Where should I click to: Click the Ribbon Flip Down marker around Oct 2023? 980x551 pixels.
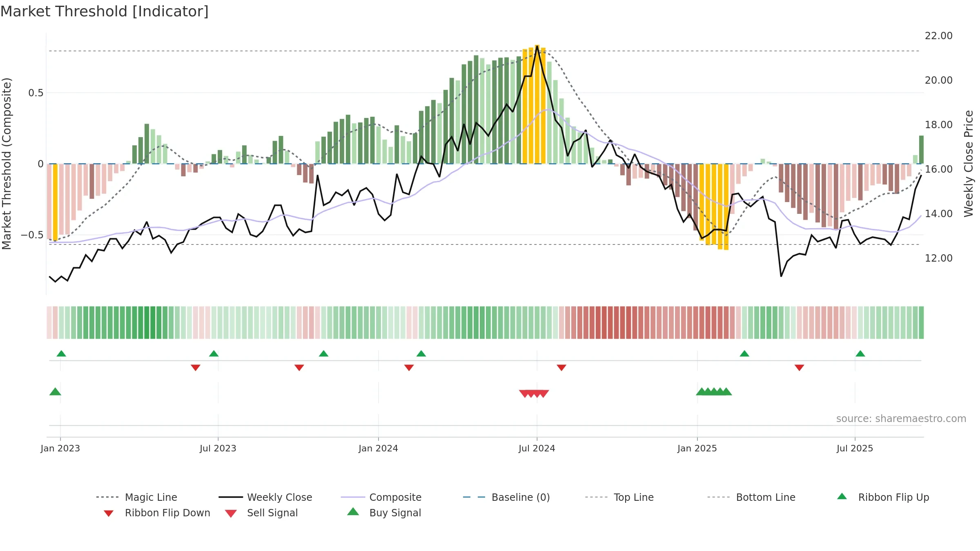[x=299, y=368]
